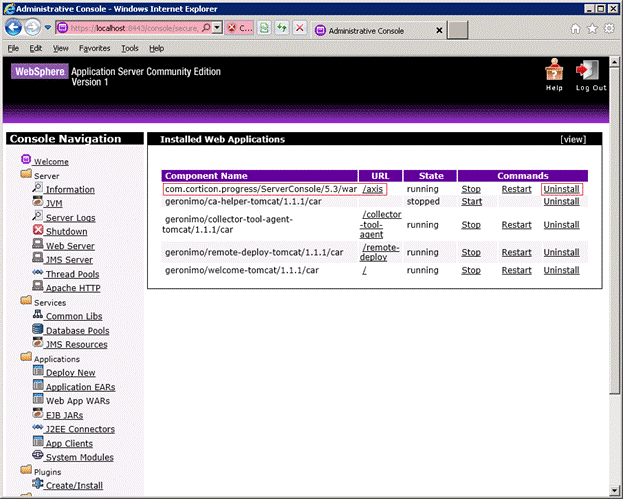Click the [view] link in panel header

pyautogui.click(x=573, y=140)
